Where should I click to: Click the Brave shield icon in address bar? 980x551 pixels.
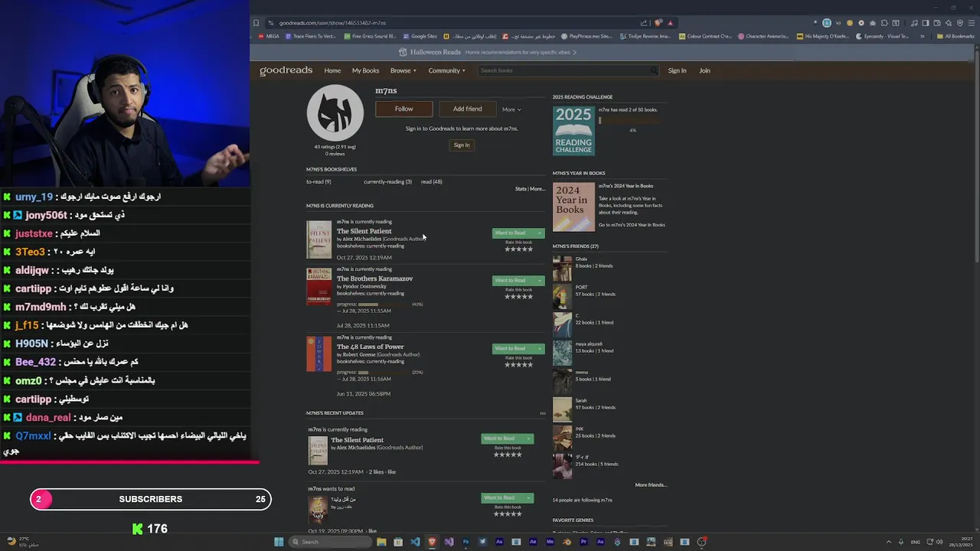[658, 23]
